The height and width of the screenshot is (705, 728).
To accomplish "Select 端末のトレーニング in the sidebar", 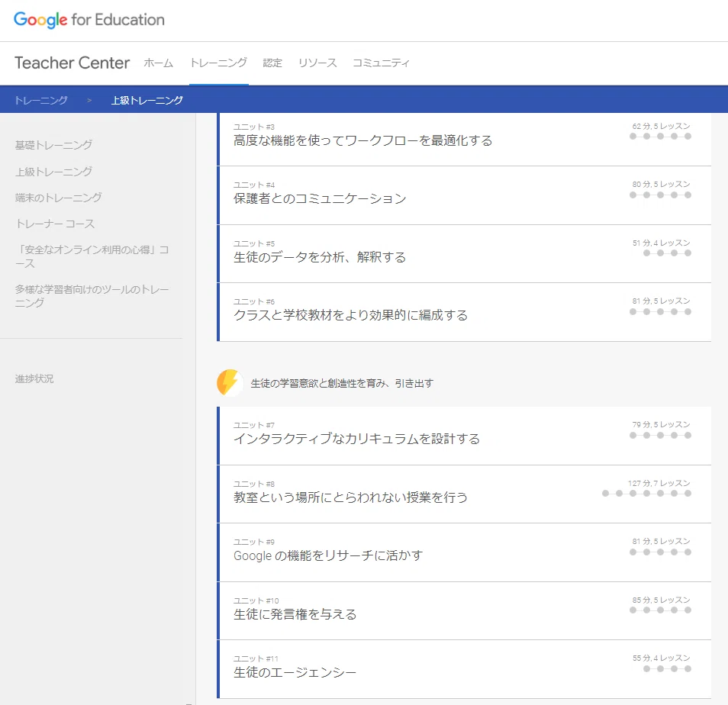I will 58,198.
